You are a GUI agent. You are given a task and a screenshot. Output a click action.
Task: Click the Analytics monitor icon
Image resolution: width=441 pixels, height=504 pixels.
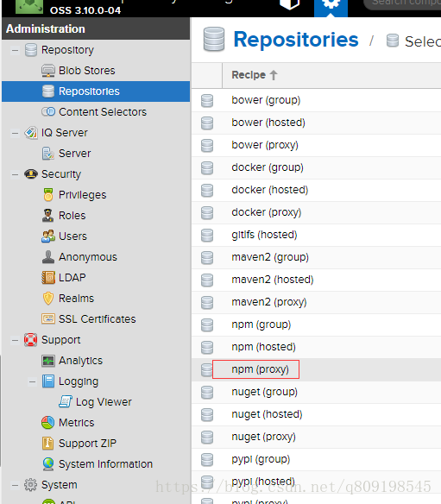point(48,361)
